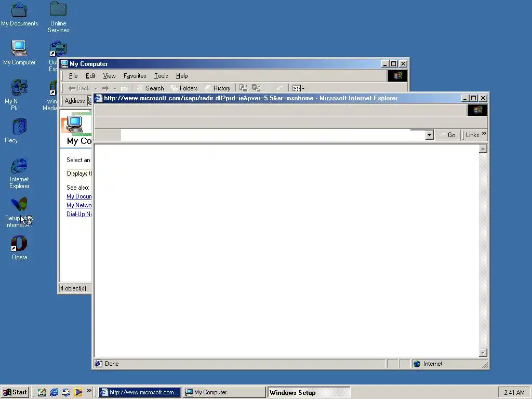Launch Outlook Express from quick launch

pos(66,392)
